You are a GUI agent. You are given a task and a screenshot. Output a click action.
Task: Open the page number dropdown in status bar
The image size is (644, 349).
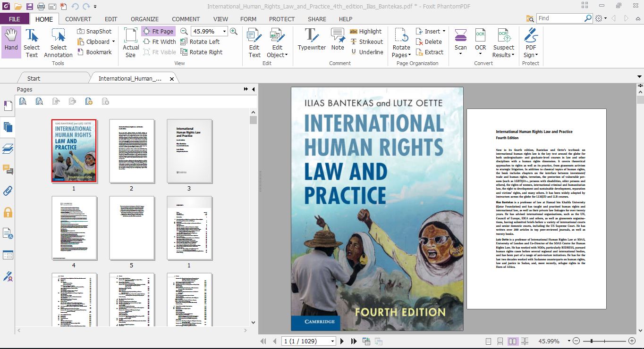[333, 341]
